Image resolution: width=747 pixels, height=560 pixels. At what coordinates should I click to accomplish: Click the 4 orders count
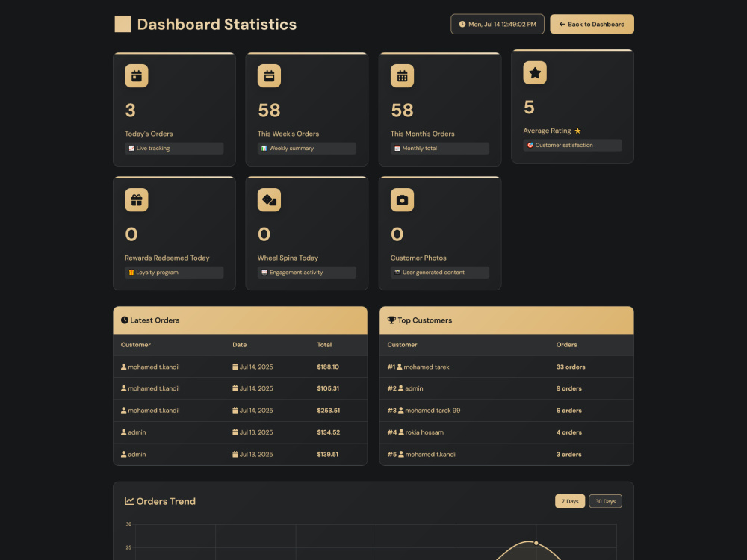coord(568,432)
